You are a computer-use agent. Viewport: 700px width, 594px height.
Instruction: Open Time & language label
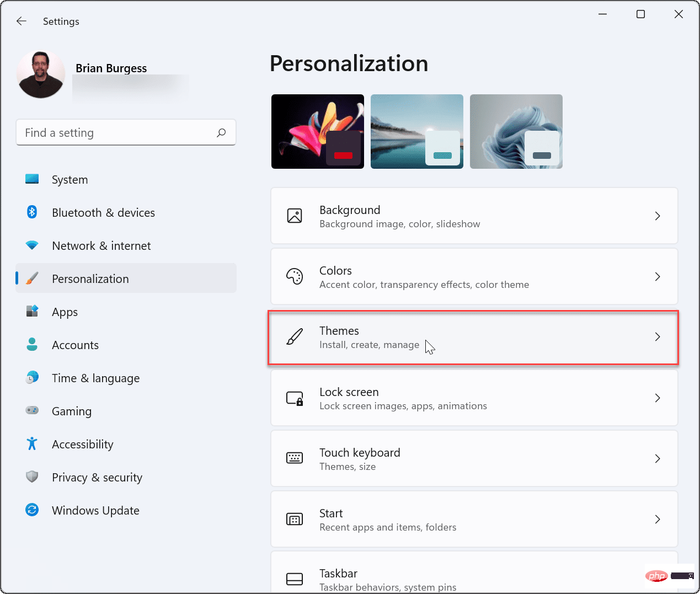pos(95,378)
